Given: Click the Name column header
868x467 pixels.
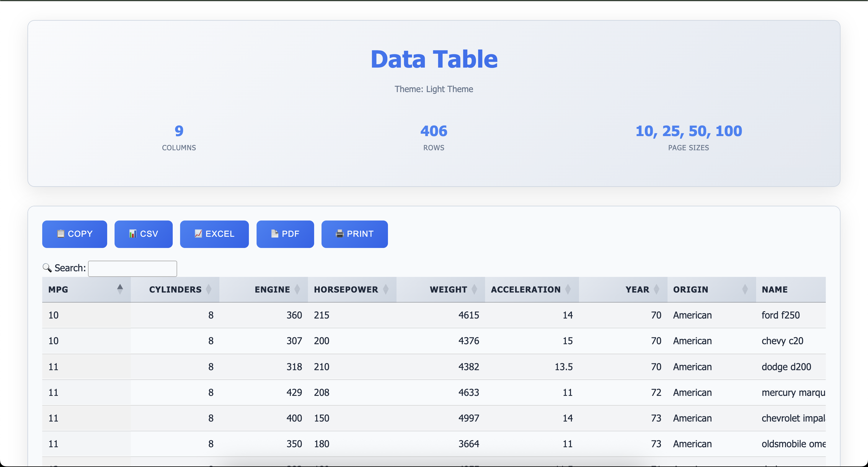Looking at the screenshot, I should pos(775,289).
